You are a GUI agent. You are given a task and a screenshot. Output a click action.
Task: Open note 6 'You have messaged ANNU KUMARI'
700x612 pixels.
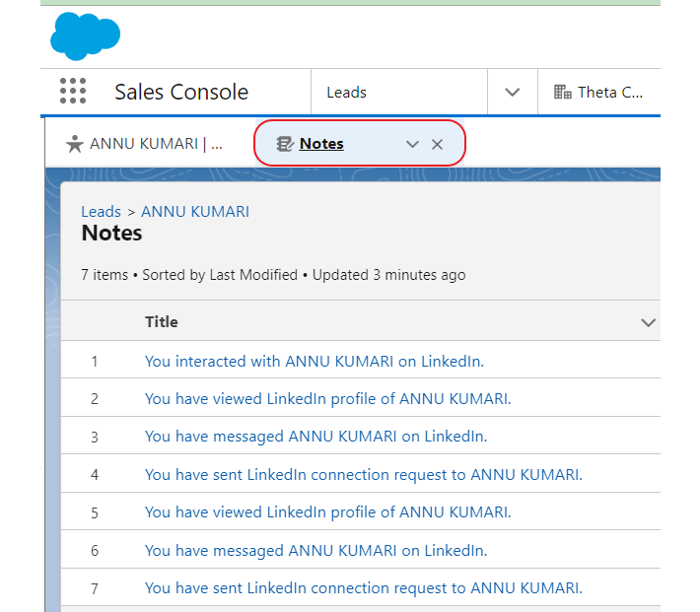[316, 550]
